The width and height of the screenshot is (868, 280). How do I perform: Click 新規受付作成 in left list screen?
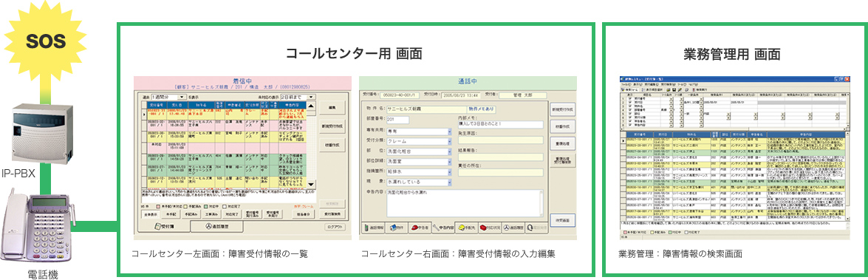(332, 126)
